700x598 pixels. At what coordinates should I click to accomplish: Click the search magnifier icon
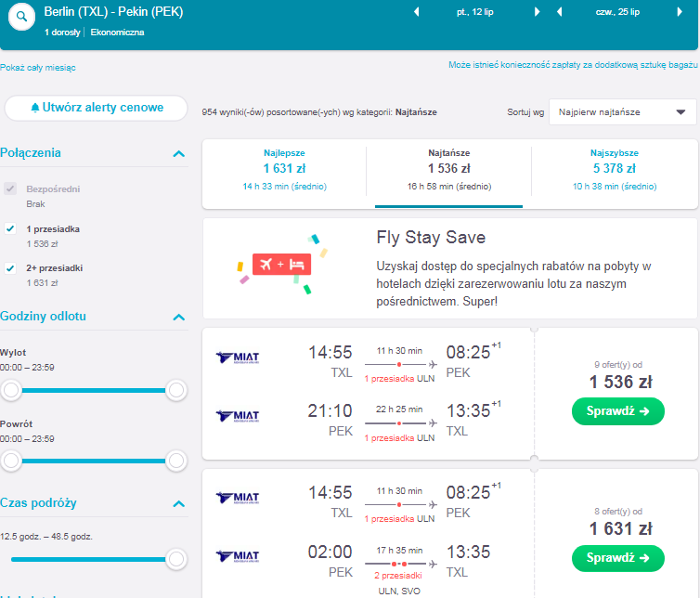click(21, 17)
